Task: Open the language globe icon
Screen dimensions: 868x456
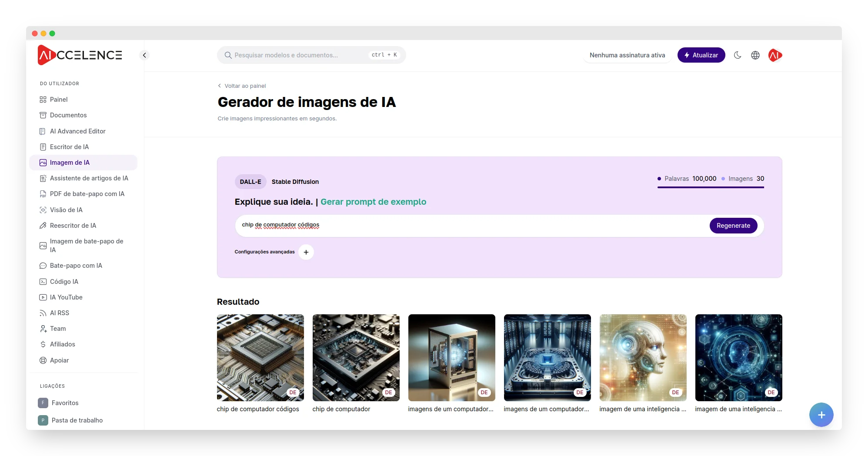Action: tap(755, 55)
